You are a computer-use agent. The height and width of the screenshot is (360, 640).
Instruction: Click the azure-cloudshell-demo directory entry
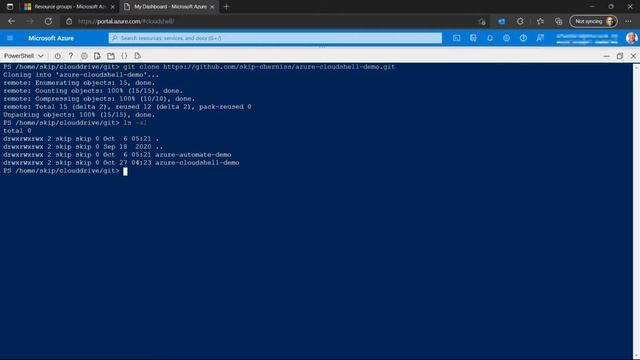(197, 163)
